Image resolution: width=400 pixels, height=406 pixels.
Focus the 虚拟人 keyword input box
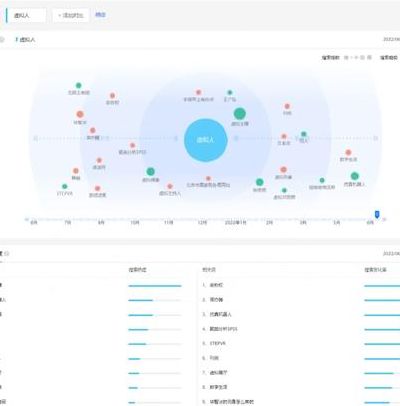click(x=27, y=15)
